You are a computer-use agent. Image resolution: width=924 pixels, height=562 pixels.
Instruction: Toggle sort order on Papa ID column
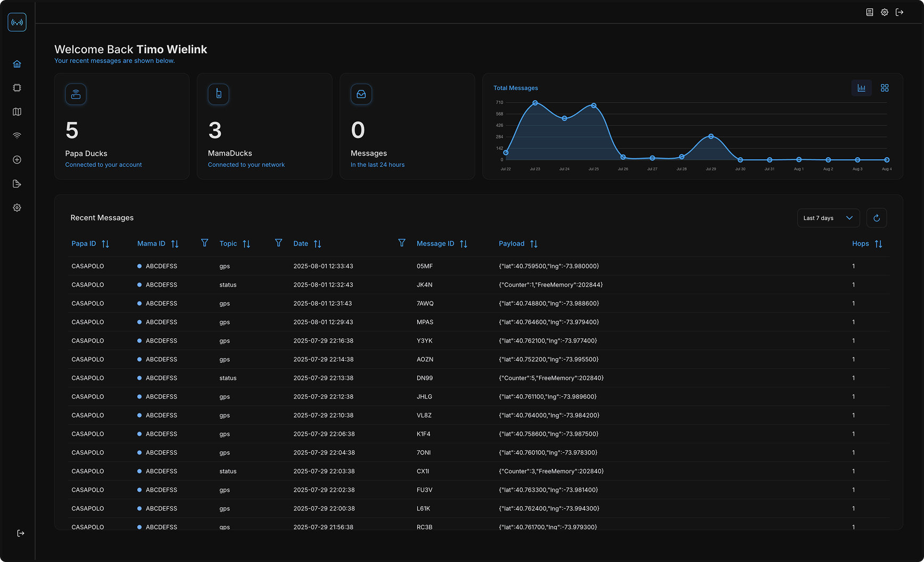click(105, 244)
